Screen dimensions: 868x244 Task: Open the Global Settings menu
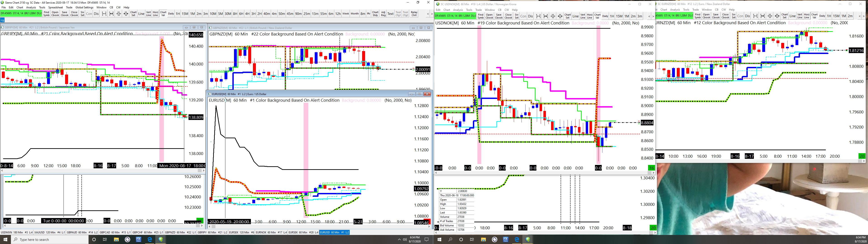84,7
